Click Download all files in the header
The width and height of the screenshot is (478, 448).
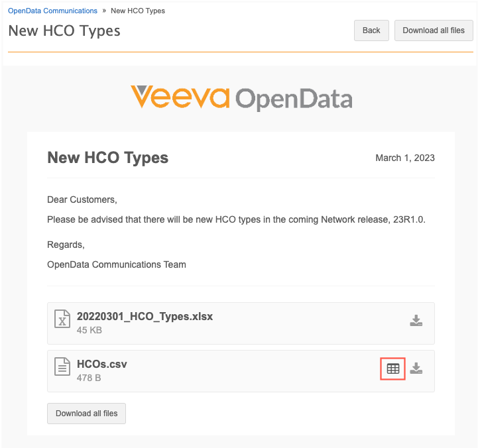tap(434, 30)
